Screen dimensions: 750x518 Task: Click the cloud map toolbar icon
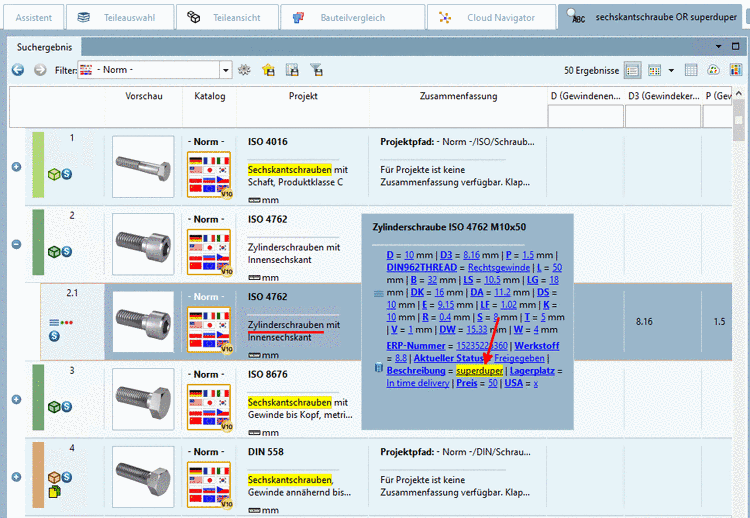pyautogui.click(x=713, y=70)
